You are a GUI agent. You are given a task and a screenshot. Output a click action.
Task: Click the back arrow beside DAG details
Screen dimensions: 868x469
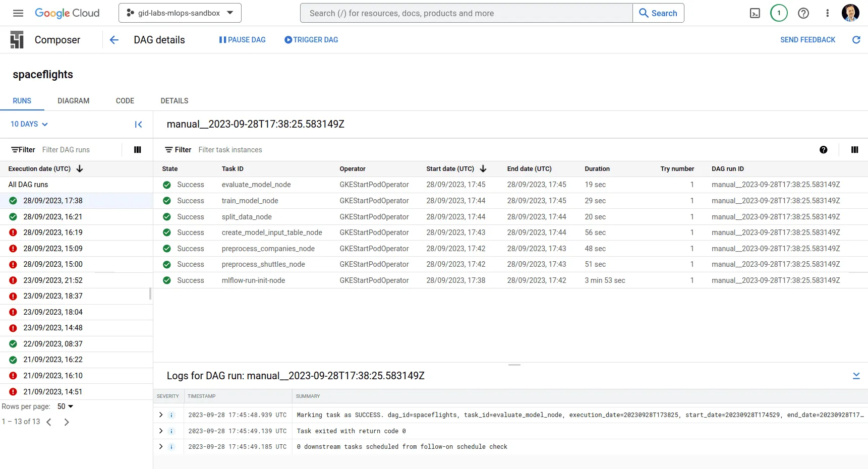click(x=114, y=40)
